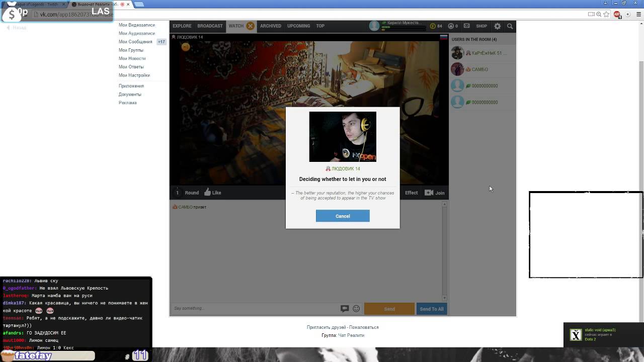Open Мои Сообщения in VK sidebar
Screen dimensions: 644x362
135,42
